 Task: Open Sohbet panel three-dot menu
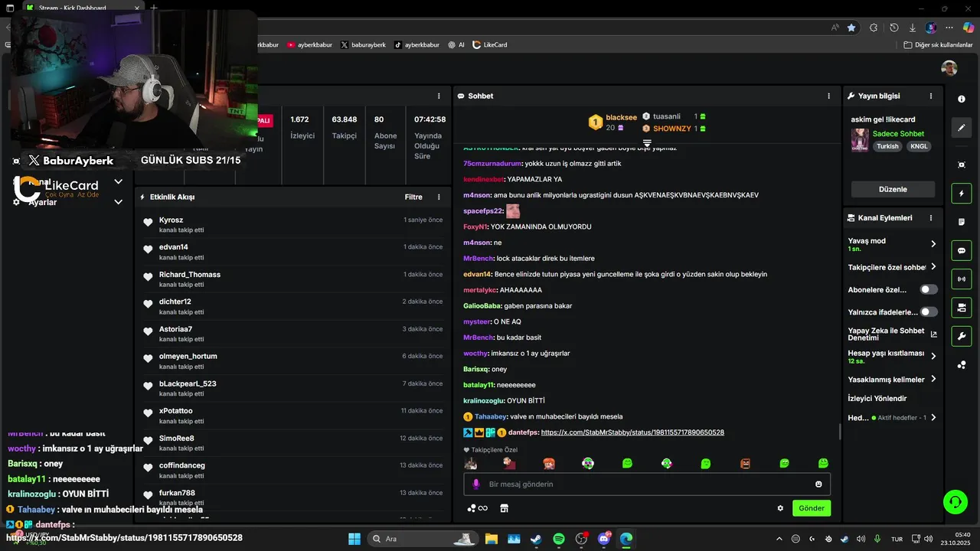828,96
